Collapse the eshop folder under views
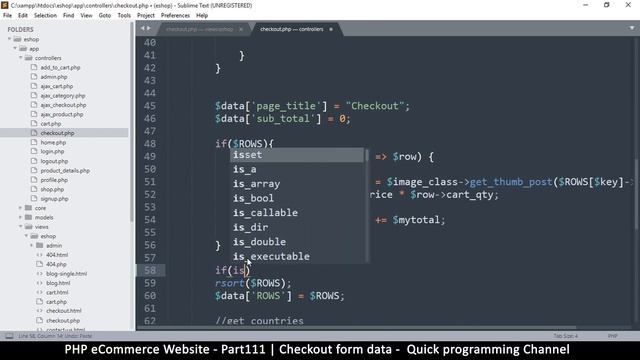The width and height of the screenshot is (640, 360). (x=27, y=236)
